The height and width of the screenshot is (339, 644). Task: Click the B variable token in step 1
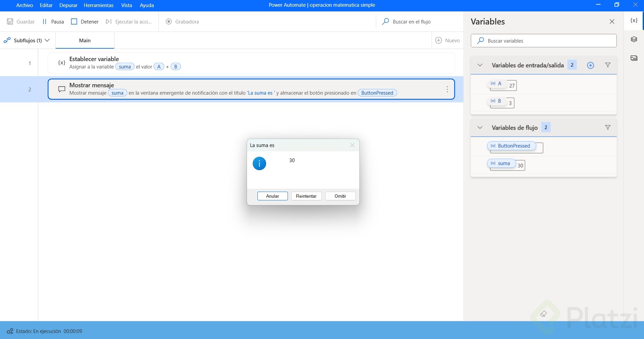pyautogui.click(x=176, y=67)
